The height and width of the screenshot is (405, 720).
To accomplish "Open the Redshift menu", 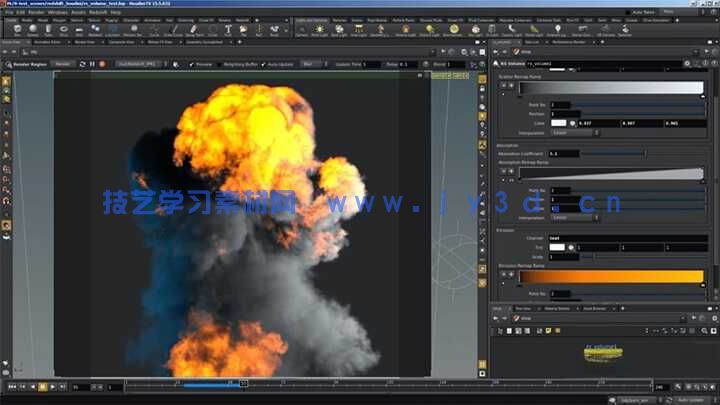I will click(x=98, y=13).
